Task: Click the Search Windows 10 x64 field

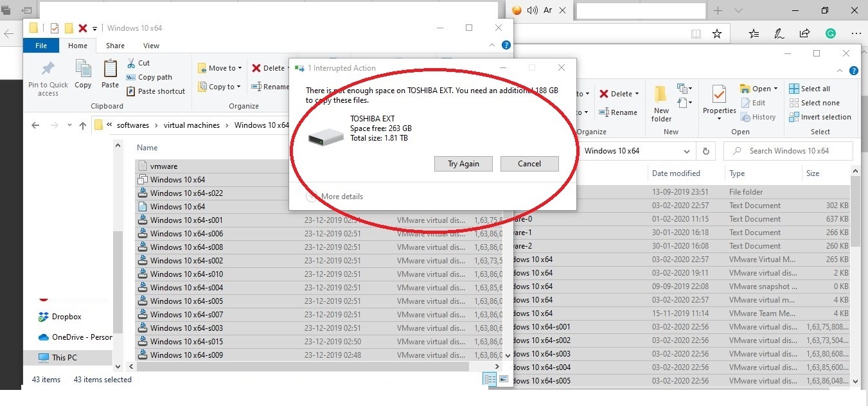Action: coord(788,151)
